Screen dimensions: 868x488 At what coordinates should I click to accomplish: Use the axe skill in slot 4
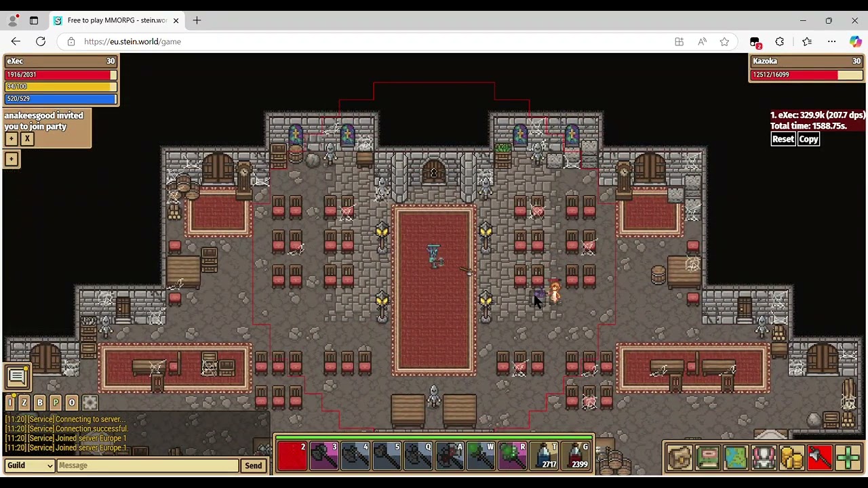(355, 455)
